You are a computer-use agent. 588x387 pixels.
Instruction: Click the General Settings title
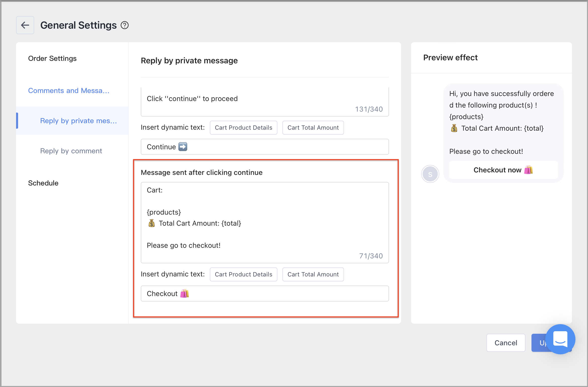pyautogui.click(x=78, y=25)
